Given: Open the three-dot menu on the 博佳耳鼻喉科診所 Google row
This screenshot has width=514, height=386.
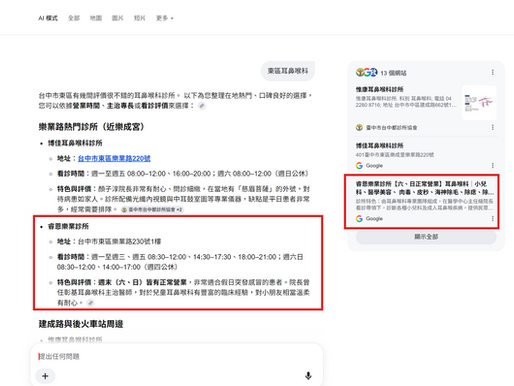Looking at the screenshot, I should click(492, 166).
